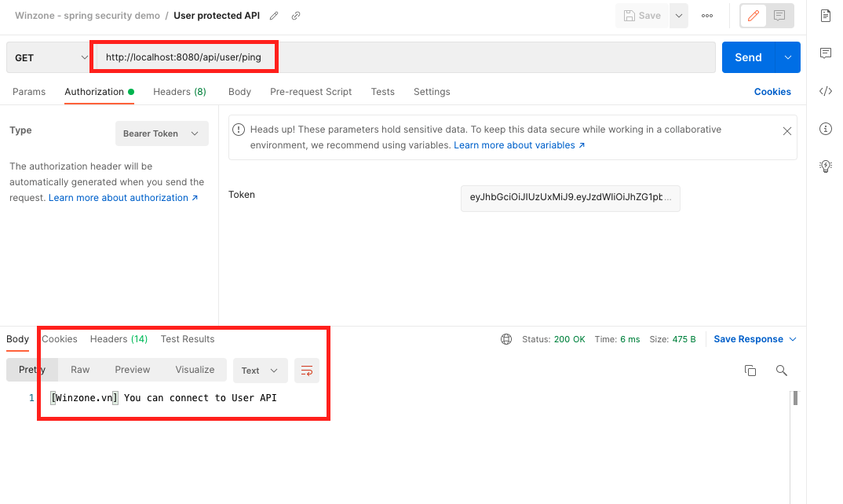Click the User protected API title
The width and height of the screenshot is (843, 504).
click(x=217, y=16)
